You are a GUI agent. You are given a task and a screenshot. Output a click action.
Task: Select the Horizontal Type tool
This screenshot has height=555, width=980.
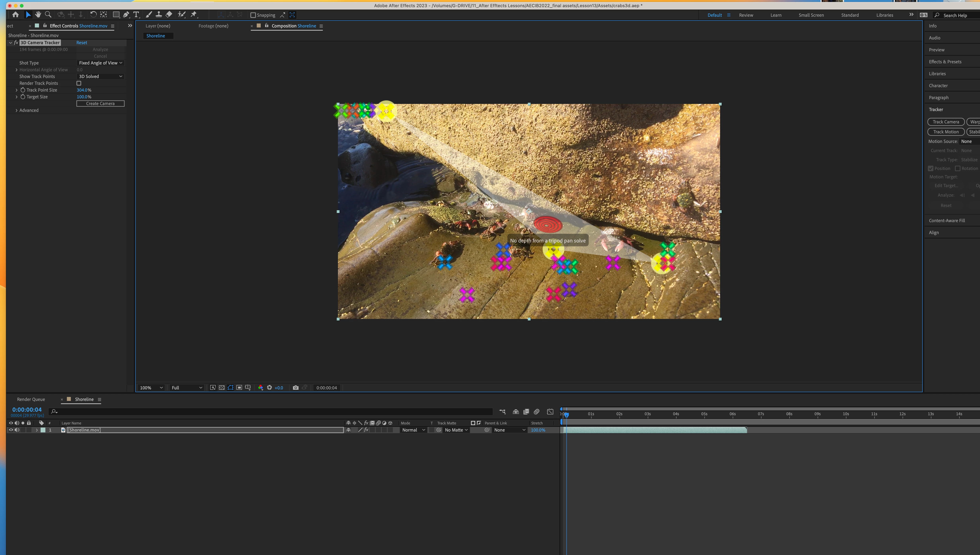click(136, 15)
